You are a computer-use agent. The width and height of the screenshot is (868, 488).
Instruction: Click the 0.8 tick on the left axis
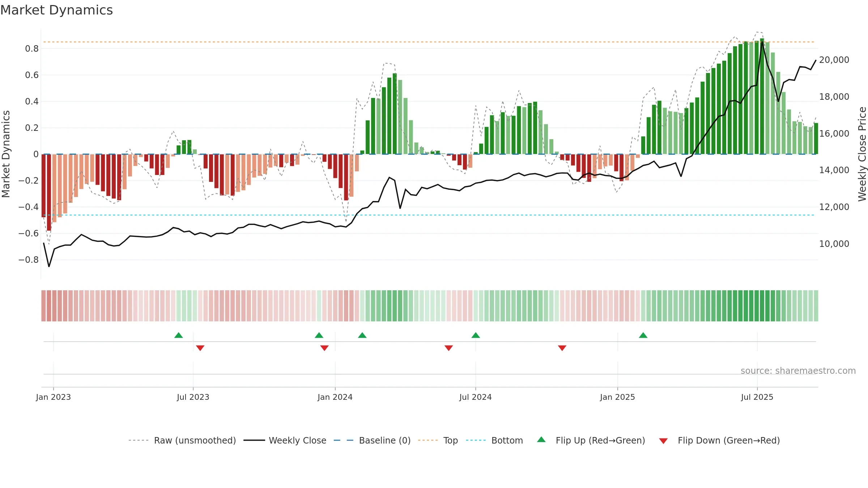pos(32,49)
